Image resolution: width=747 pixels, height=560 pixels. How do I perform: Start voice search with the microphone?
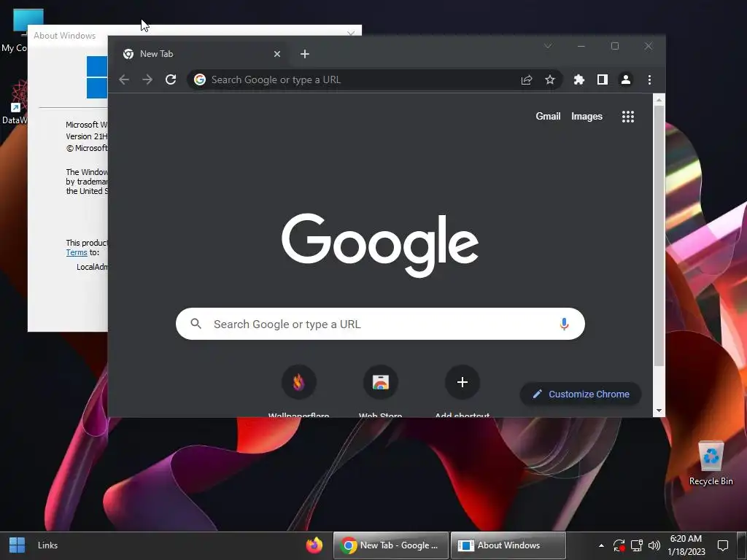tap(564, 324)
